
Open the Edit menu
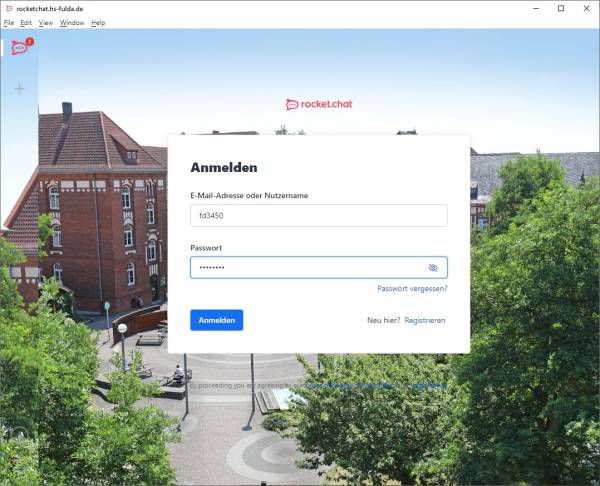pyautogui.click(x=27, y=22)
